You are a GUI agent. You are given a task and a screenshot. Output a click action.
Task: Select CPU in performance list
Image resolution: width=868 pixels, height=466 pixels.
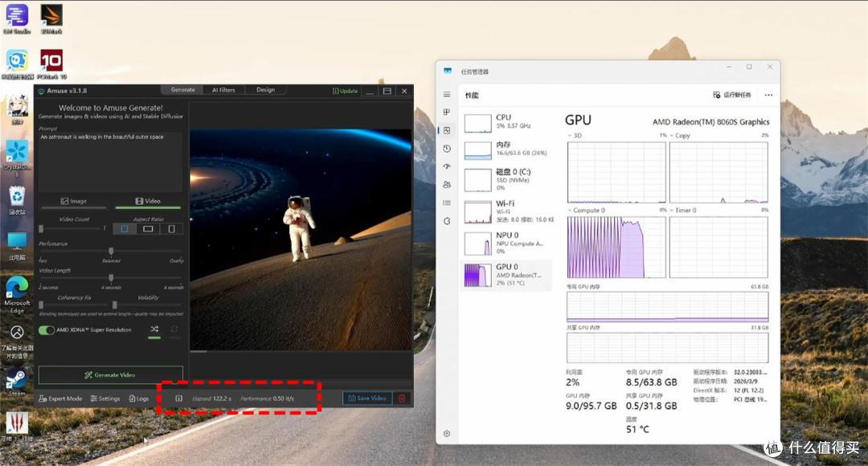tap(507, 123)
